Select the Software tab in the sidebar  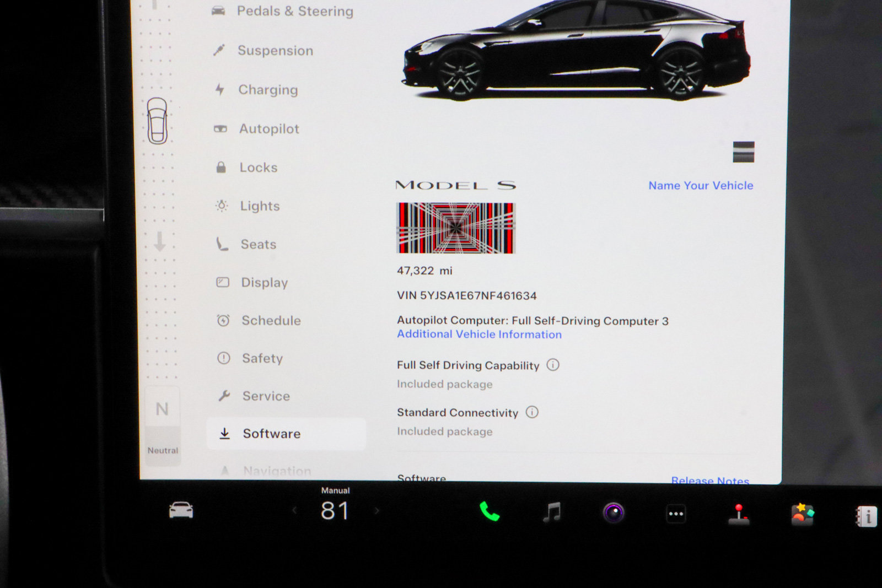pyautogui.click(x=271, y=434)
